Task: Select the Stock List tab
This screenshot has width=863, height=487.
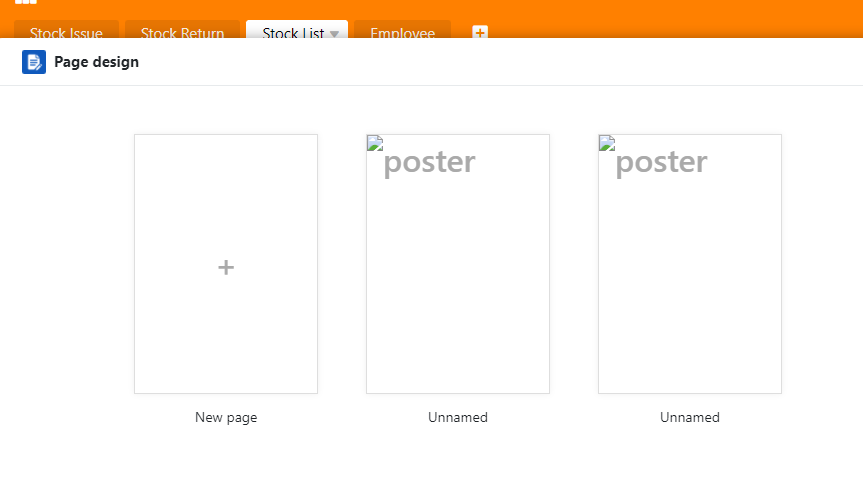Action: 292,33
